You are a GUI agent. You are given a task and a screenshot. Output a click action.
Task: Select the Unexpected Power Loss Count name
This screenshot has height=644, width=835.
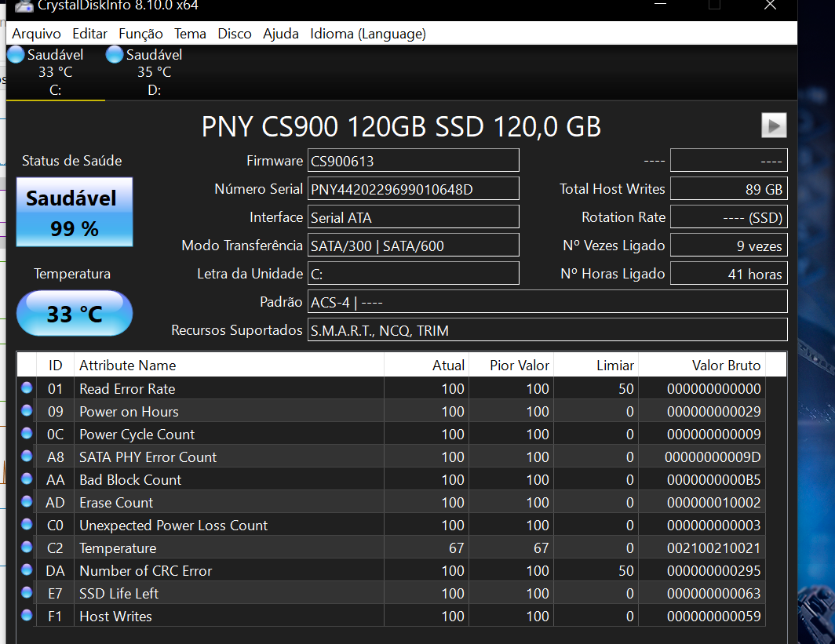coord(173,526)
